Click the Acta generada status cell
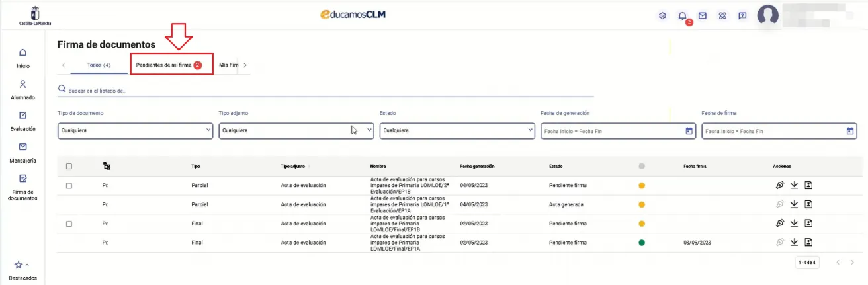Screen dimensions: 868x285 pos(567,204)
